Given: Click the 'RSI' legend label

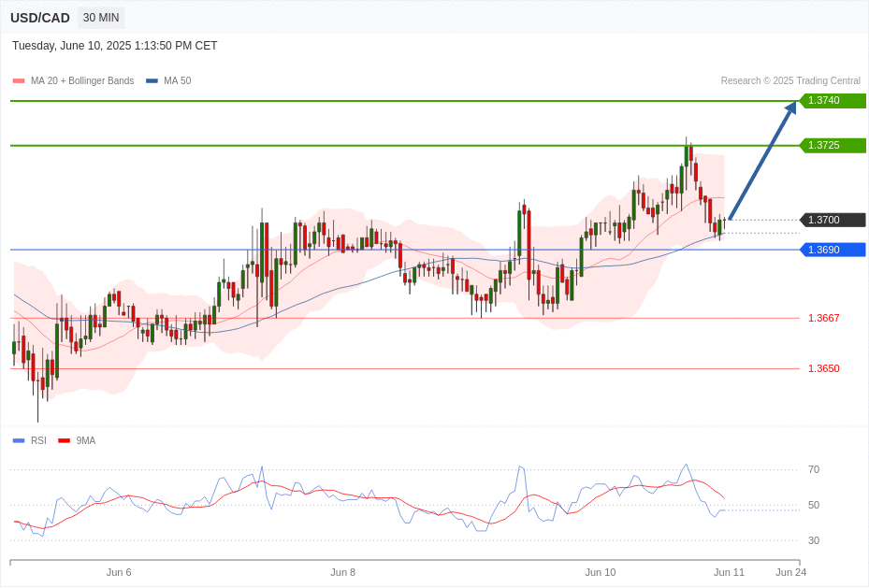Looking at the screenshot, I should click(x=38, y=440).
